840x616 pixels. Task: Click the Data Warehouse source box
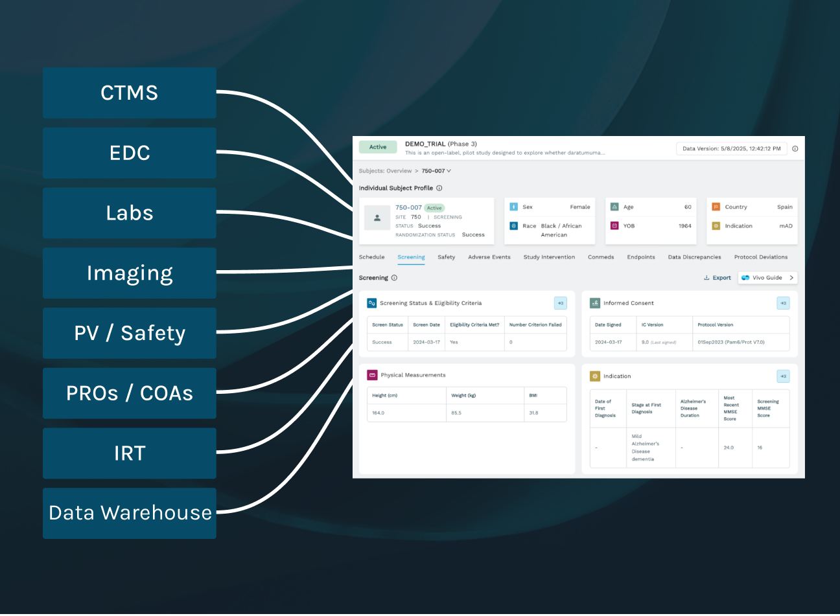(130, 513)
